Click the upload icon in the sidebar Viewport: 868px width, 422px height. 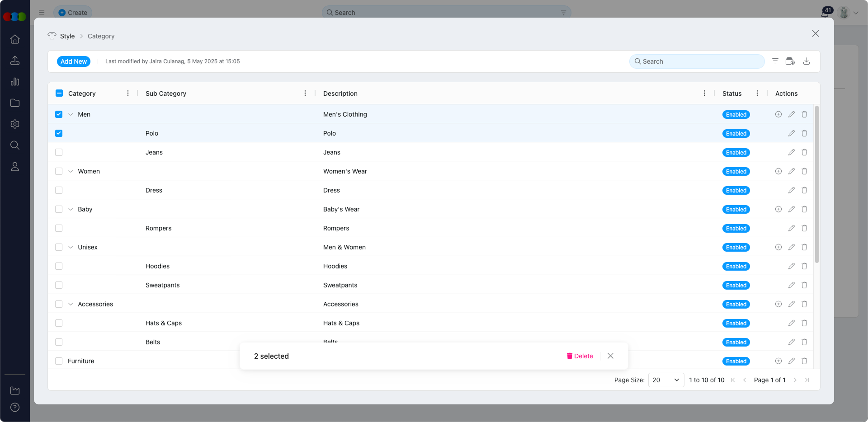pyautogui.click(x=15, y=61)
